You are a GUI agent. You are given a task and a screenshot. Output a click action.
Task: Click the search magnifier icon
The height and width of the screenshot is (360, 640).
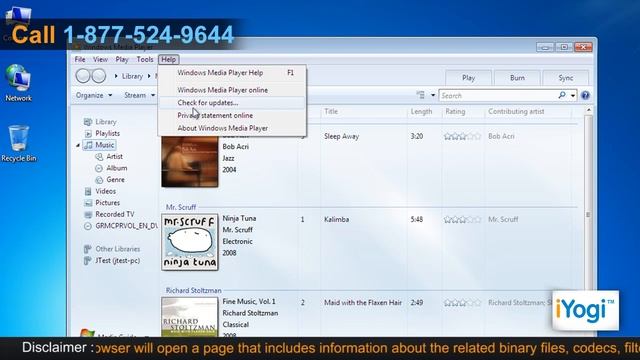point(562,95)
